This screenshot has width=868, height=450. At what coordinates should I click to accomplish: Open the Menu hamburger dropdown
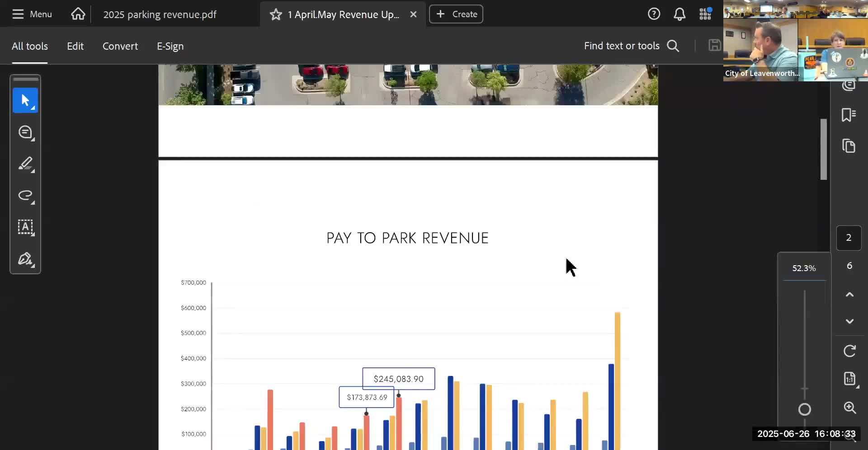[32, 14]
